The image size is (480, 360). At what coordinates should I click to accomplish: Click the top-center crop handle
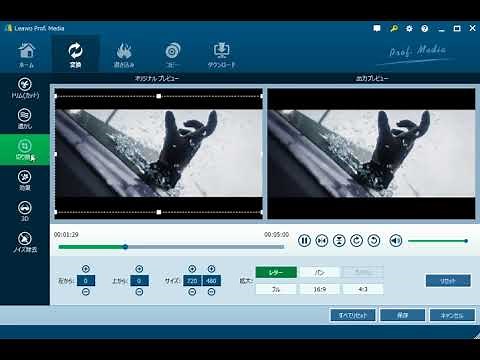click(x=159, y=96)
